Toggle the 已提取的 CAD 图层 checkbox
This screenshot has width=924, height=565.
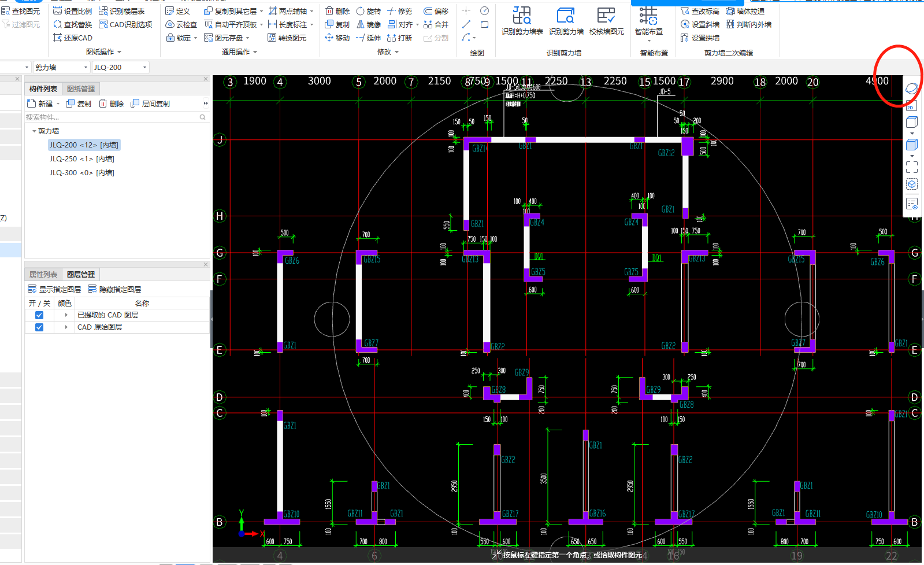click(39, 315)
